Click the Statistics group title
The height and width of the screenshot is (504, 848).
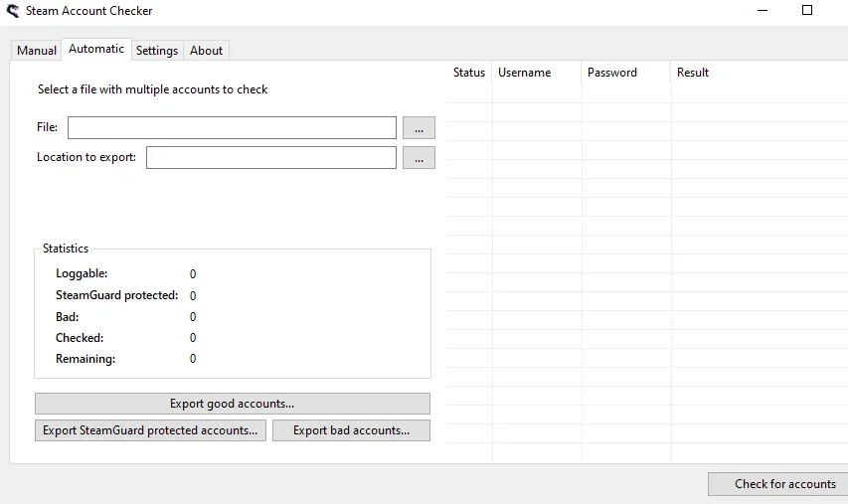point(66,249)
